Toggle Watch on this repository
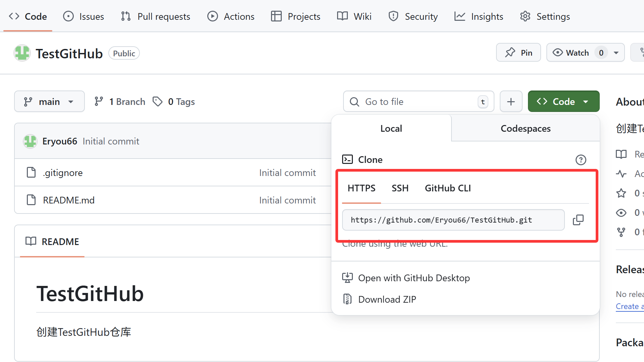The height and width of the screenshot is (362, 644). click(571, 53)
